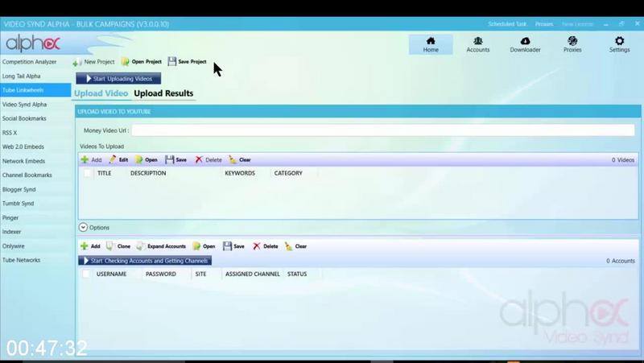Open Scheduled Task in the title bar
The width and height of the screenshot is (644, 363).
click(507, 24)
